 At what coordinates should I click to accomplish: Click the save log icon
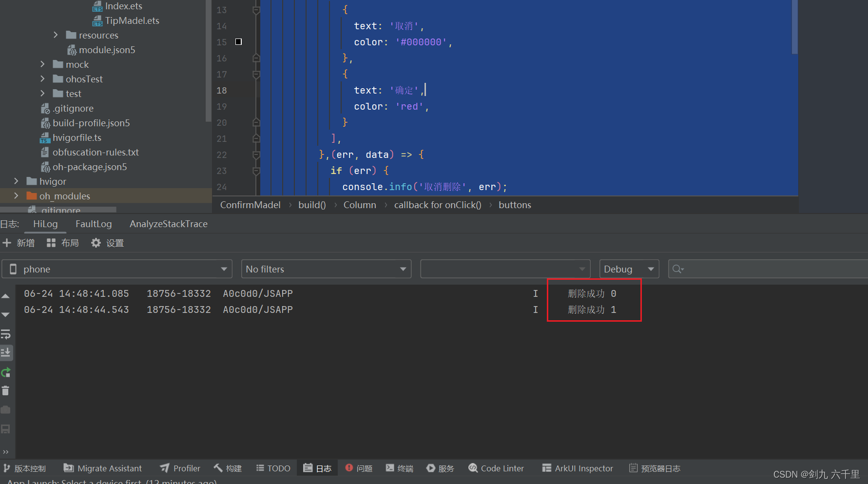(x=6, y=429)
